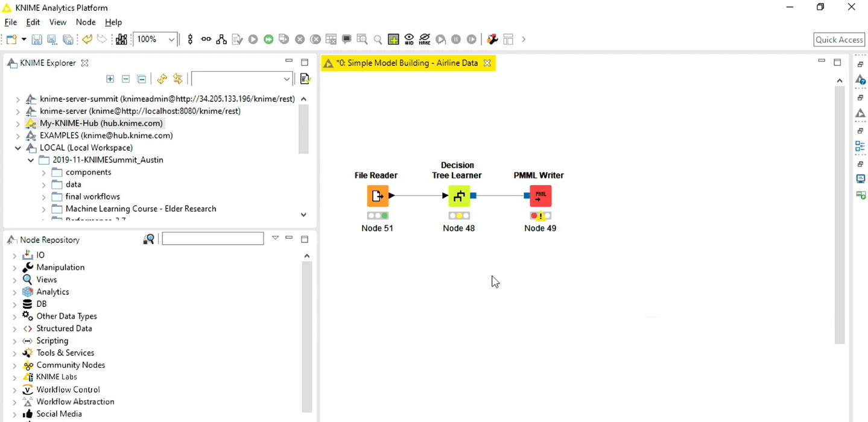
Task: Click the Redo arrow icon
Action: (x=102, y=39)
